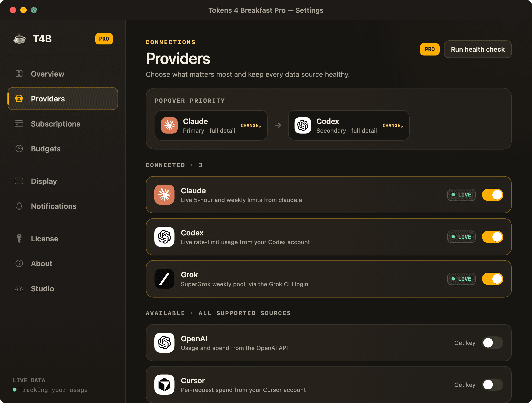The image size is (532, 403).
Task: Go to the Overview section
Action: pos(63,74)
